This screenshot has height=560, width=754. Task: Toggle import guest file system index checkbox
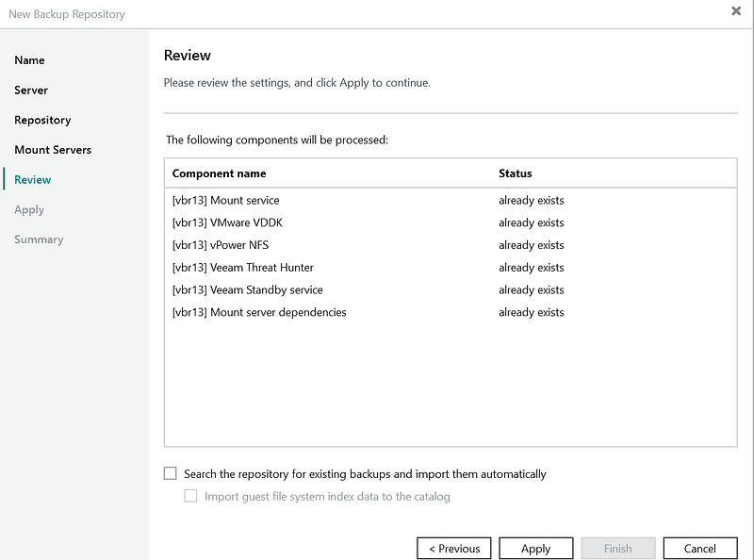(191, 496)
